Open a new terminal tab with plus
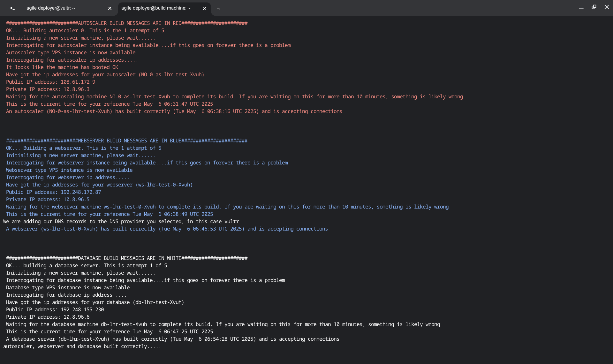 coord(219,8)
